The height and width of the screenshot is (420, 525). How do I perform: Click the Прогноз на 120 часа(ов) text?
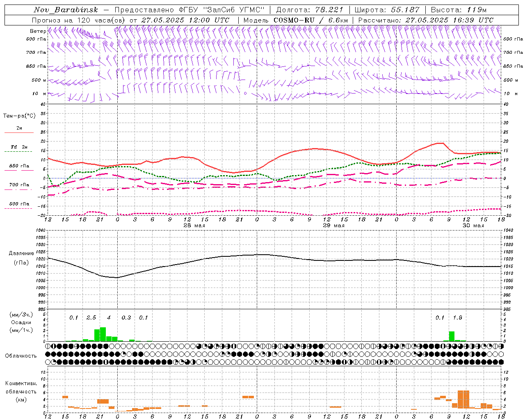point(79,20)
